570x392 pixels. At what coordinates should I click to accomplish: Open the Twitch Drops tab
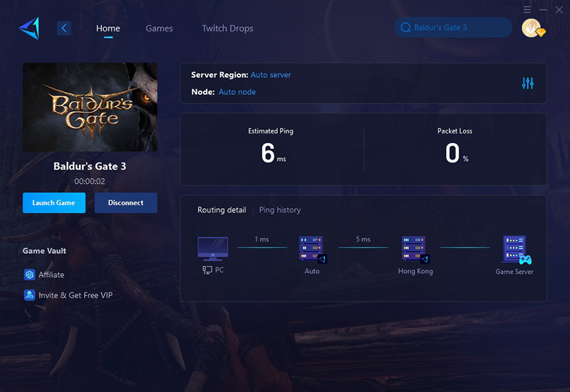(227, 29)
